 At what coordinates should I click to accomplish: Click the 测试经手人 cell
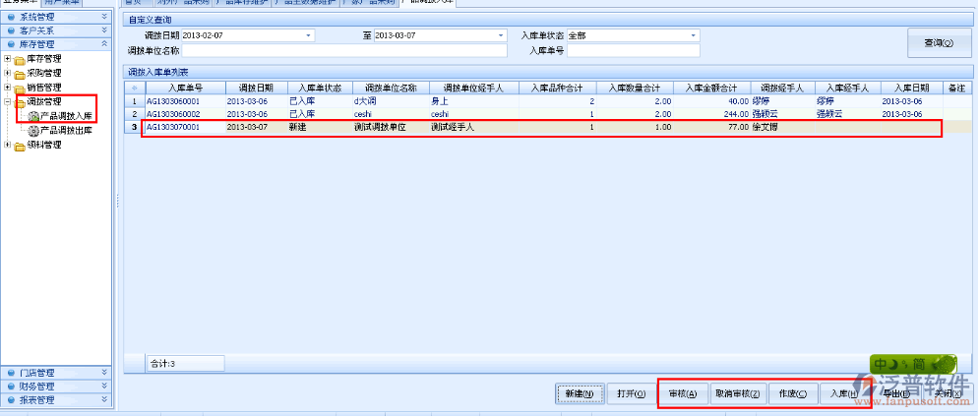pyautogui.click(x=473, y=127)
